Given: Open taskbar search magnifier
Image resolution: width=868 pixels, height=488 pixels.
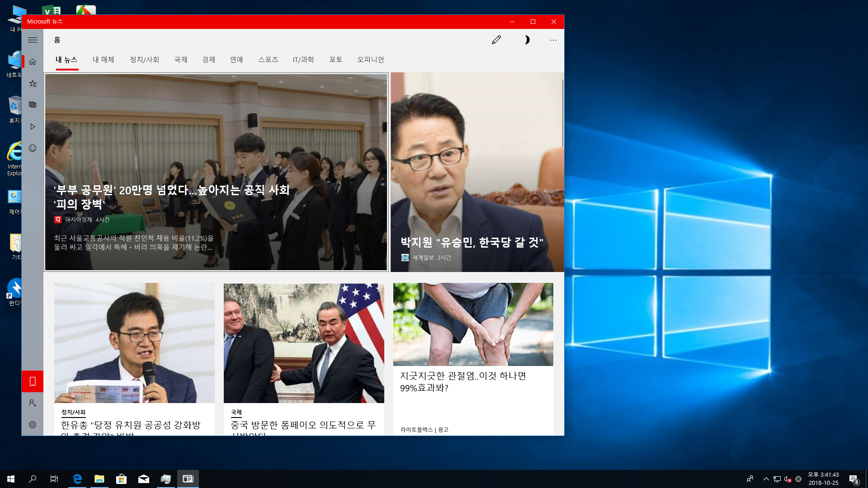Looking at the screenshot, I should pyautogui.click(x=33, y=479).
